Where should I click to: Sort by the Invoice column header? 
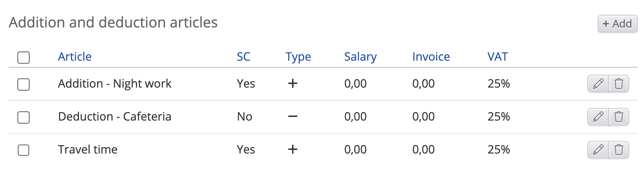click(x=431, y=57)
